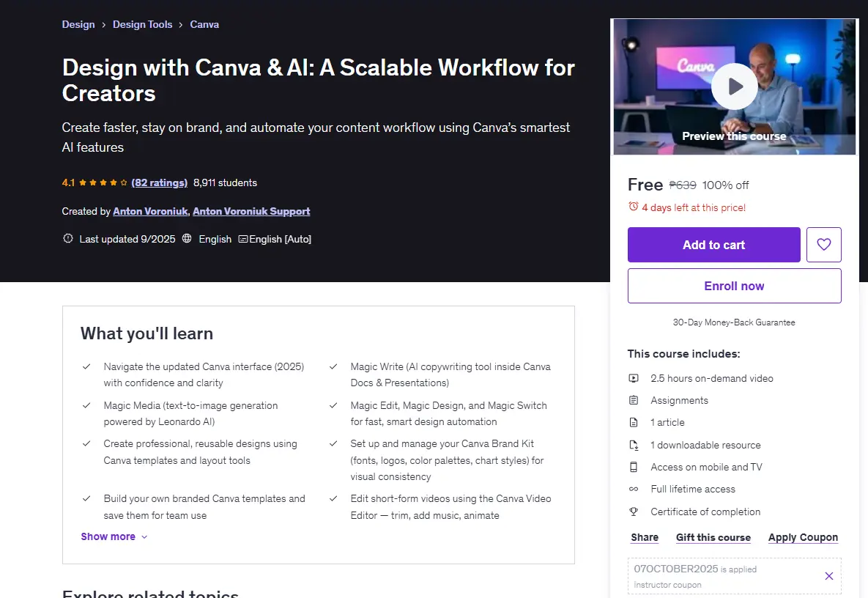
Task: Click the Preview this course caption
Action: (734, 136)
